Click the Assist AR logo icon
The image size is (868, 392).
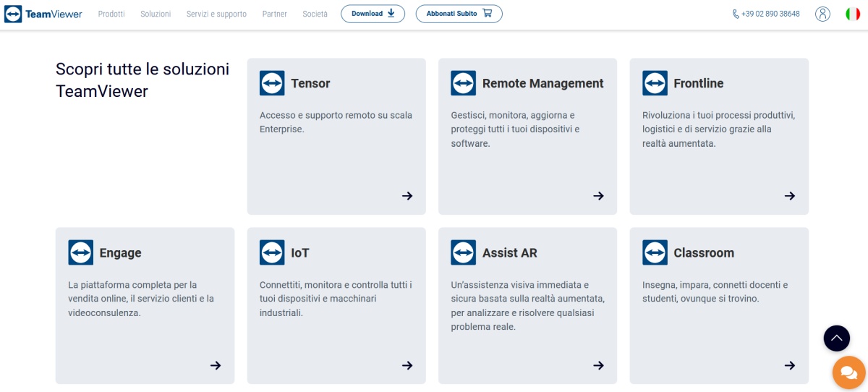click(x=463, y=252)
